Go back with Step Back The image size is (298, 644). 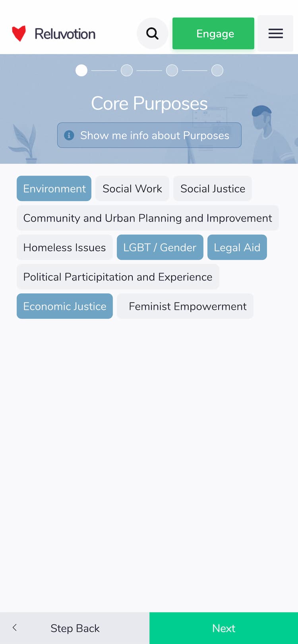(75, 628)
